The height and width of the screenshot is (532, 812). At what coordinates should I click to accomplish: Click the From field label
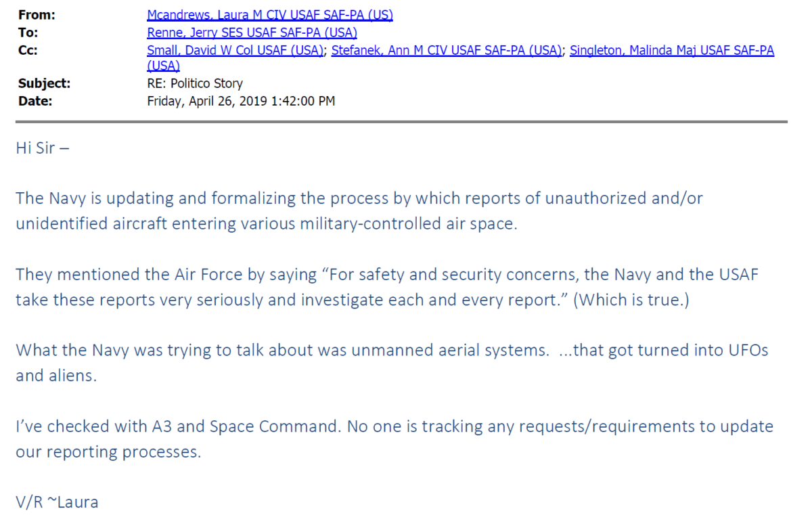point(37,14)
